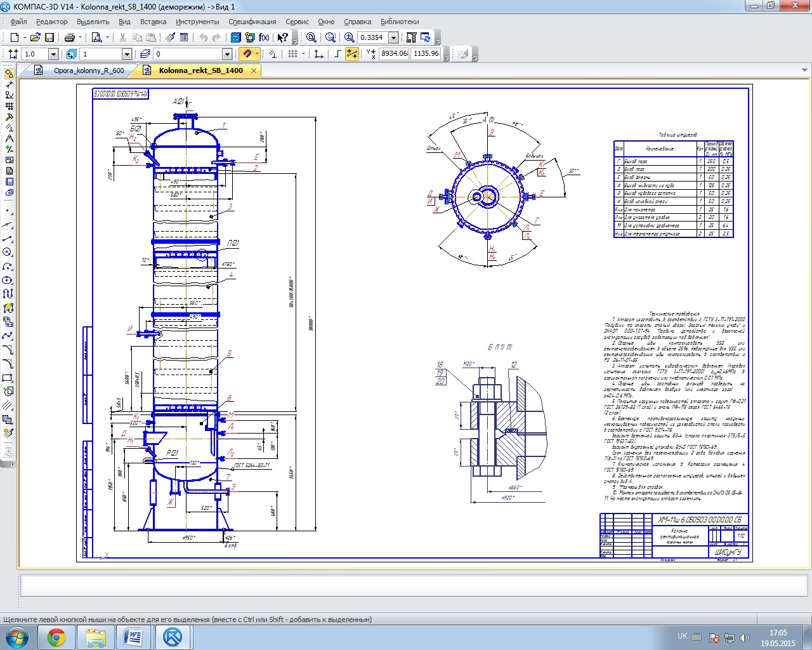Viewport: 812px width, 650px height.
Task: Open the document tabs list arrow
Action: tap(805, 70)
